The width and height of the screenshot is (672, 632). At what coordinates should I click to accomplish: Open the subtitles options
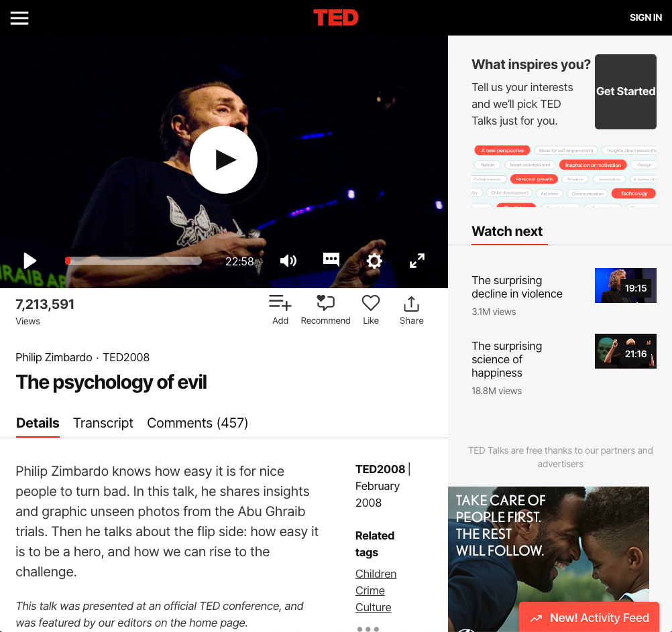pos(331,260)
